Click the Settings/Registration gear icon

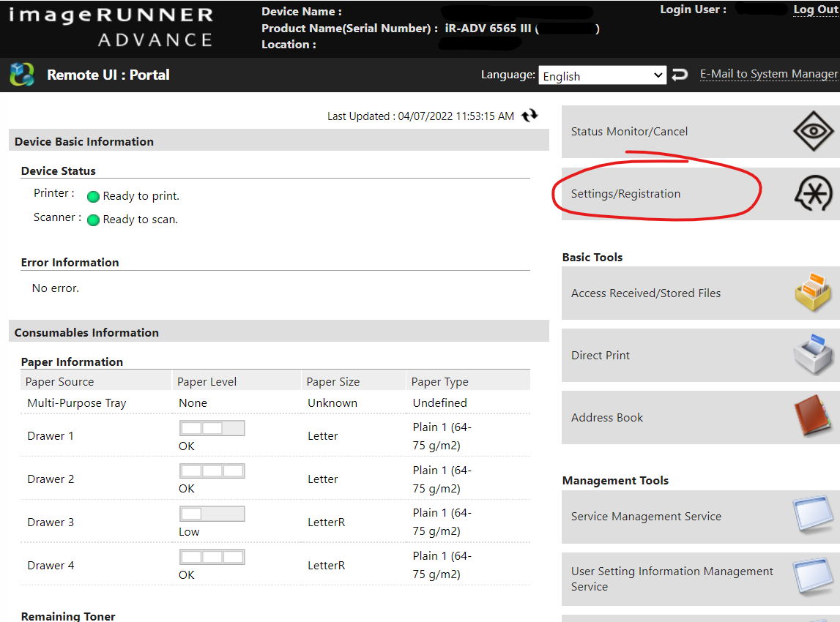pos(813,194)
